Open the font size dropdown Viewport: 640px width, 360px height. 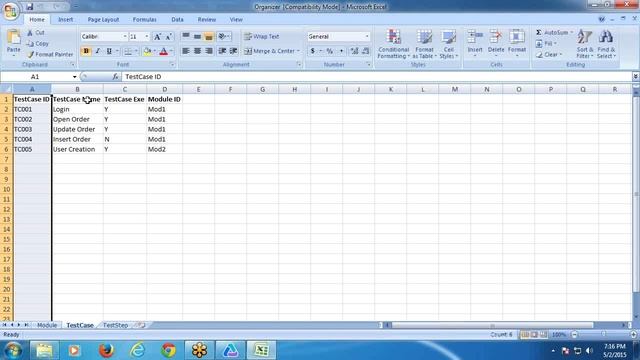(x=147, y=37)
